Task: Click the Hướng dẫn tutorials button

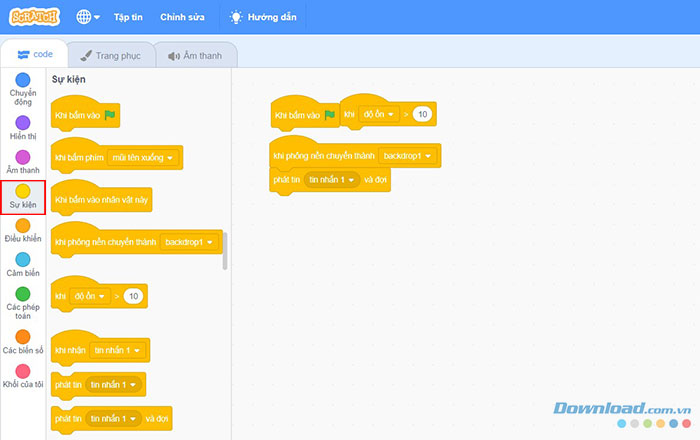Action: tap(266, 17)
